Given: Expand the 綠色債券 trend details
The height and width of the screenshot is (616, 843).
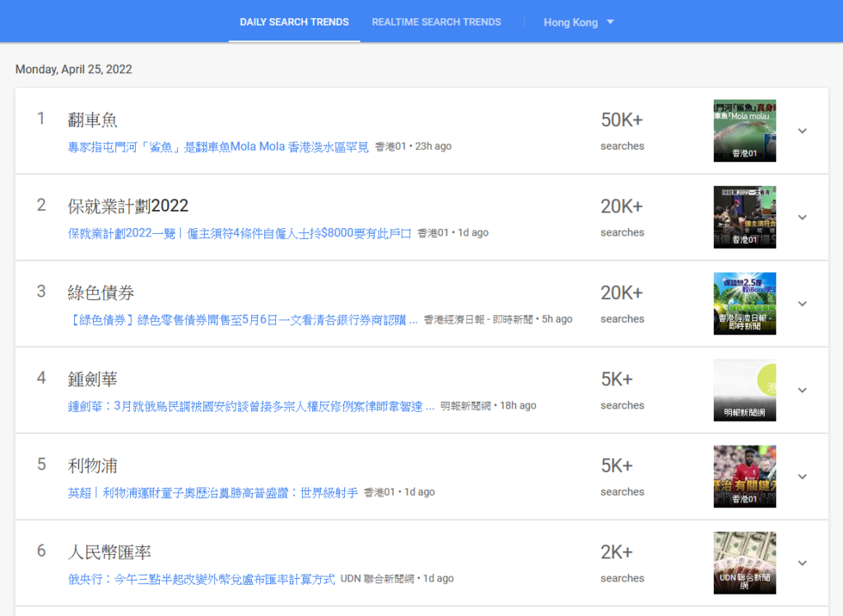Looking at the screenshot, I should (803, 304).
